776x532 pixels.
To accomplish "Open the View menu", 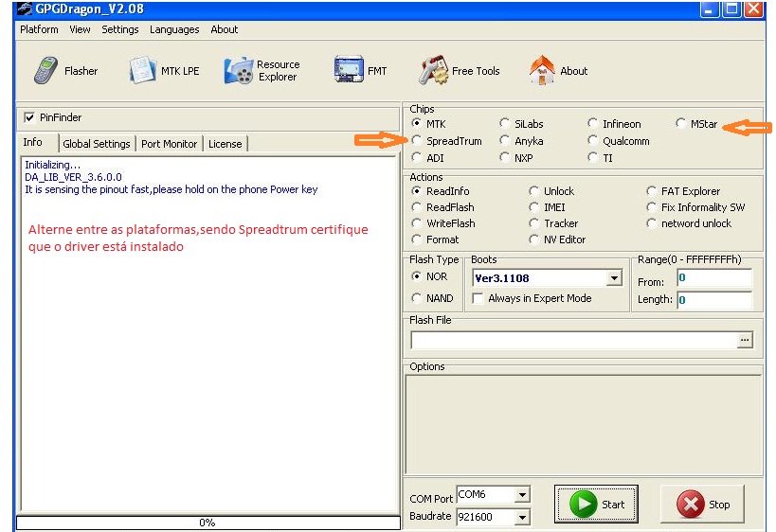I will point(80,29).
